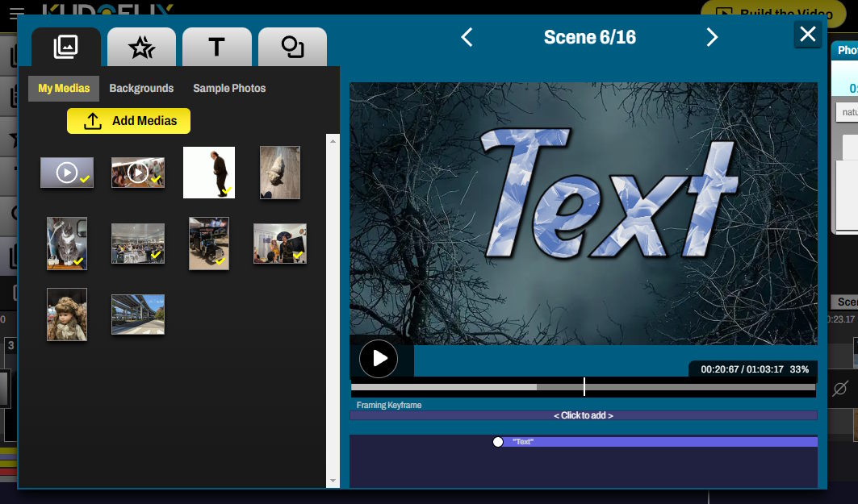Image resolution: width=858 pixels, height=504 pixels.
Task: Click the preview playback progress bar
Action: 583,387
